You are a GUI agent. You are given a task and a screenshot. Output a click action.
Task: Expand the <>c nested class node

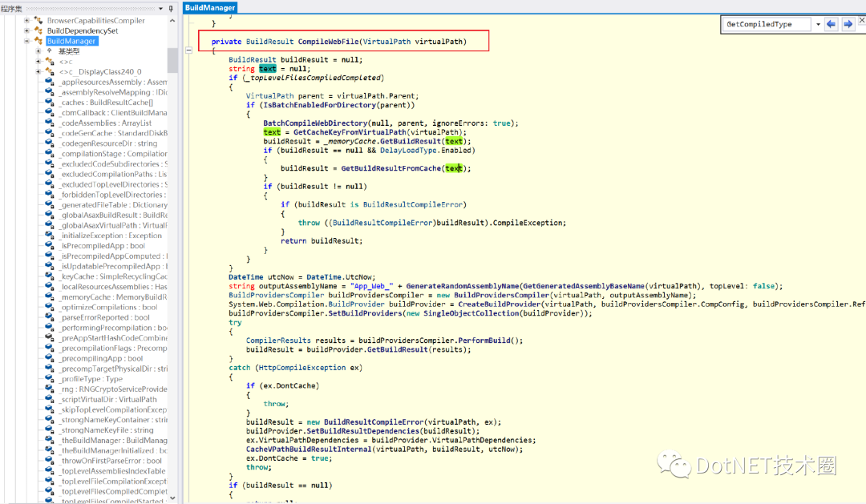38,61
